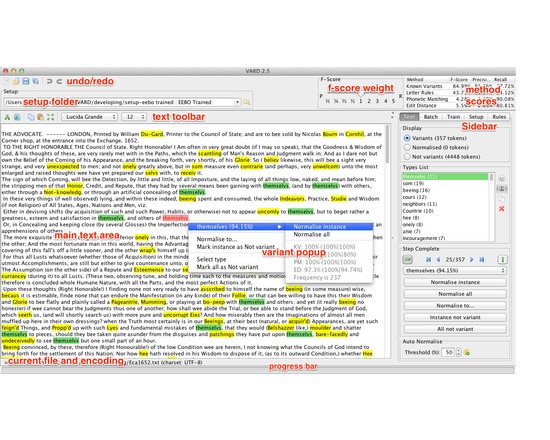Viewport: 550px width, 440px height.
Task: Go to the previous variant arrow
Action: [438, 260]
